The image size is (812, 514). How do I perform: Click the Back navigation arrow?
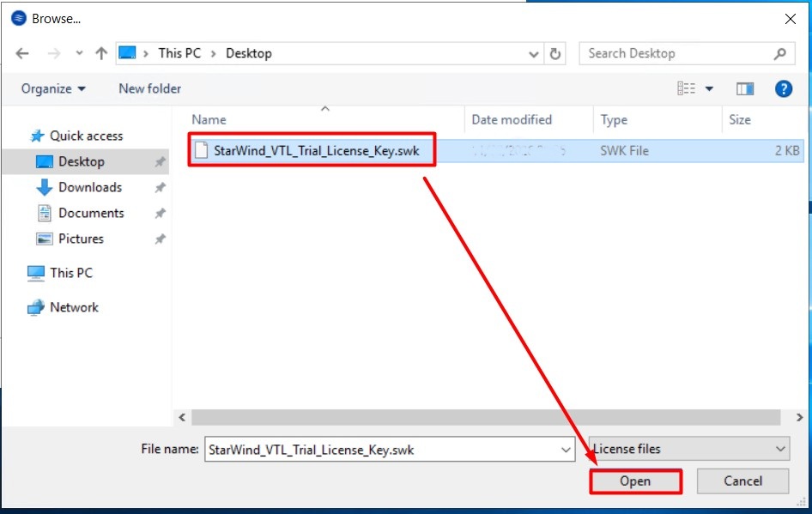(x=22, y=53)
